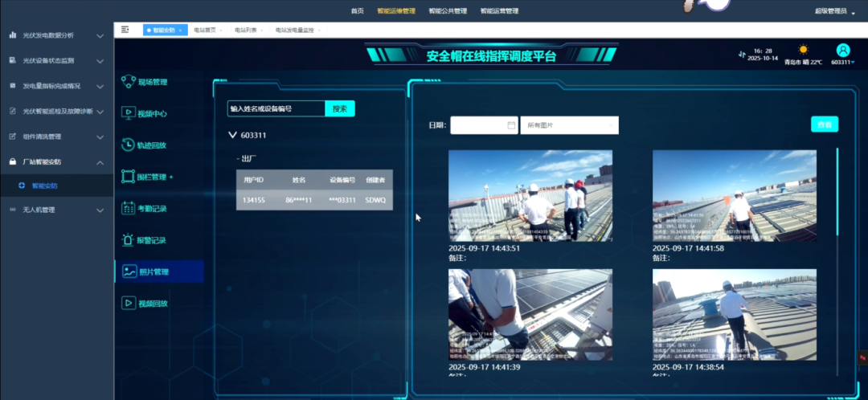Switch to the 电站列表 tab
Viewport: 868px width, 400px height.
246,30
